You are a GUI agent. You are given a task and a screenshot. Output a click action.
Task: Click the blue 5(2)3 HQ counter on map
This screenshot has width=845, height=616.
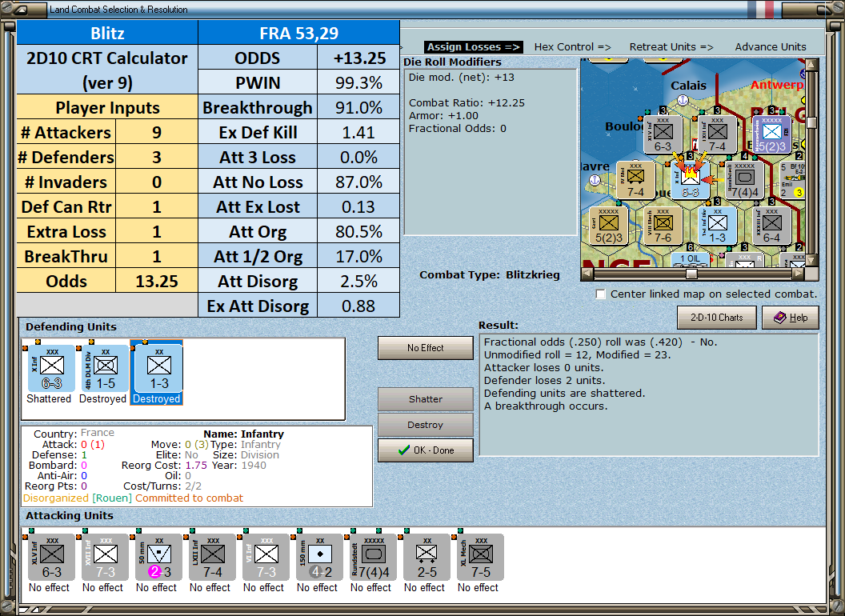771,134
